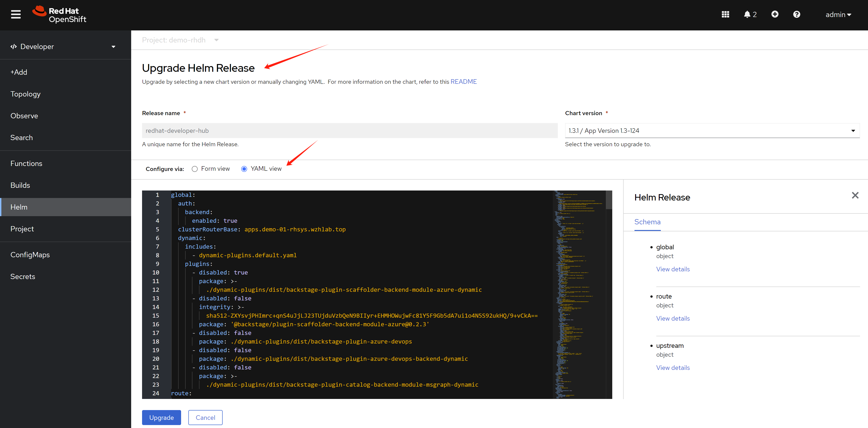The image size is (868, 428).
Task: Click the Upgrade button
Action: tap(161, 418)
